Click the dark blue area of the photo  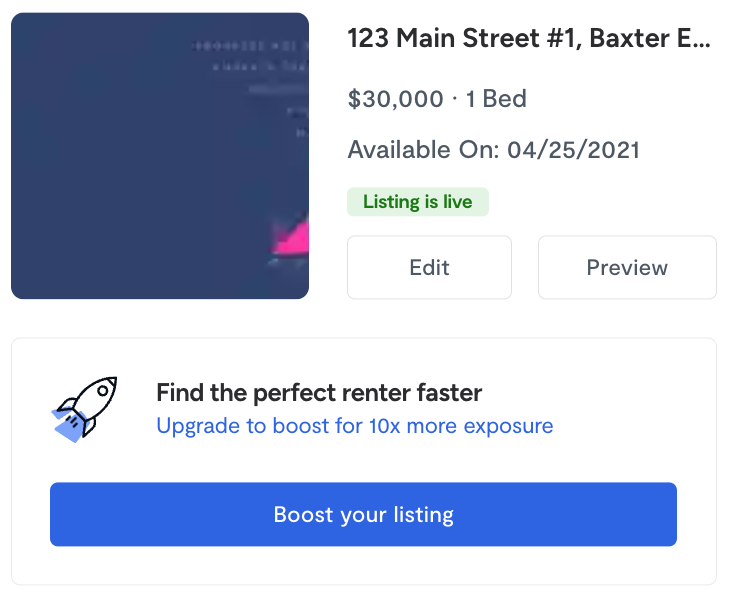tap(119, 167)
